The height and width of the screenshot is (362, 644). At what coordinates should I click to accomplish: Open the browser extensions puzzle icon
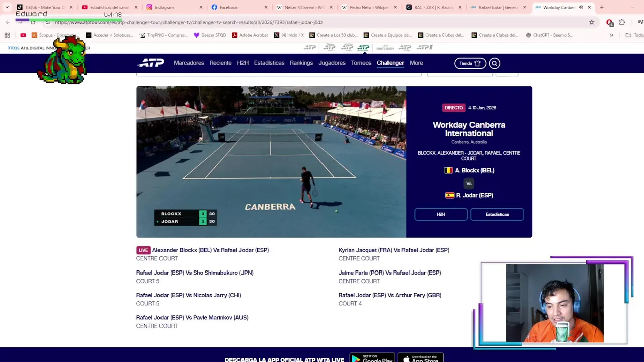pyautogui.click(x=622, y=22)
